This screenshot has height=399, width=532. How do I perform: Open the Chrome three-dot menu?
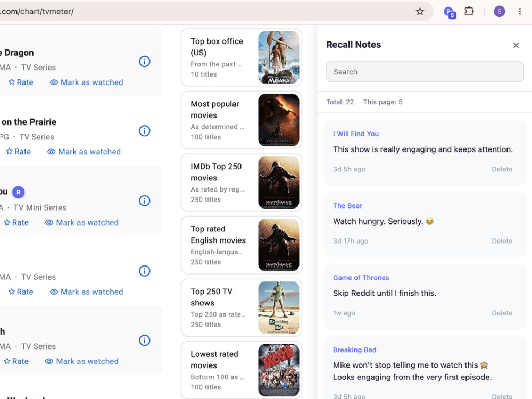519,12
